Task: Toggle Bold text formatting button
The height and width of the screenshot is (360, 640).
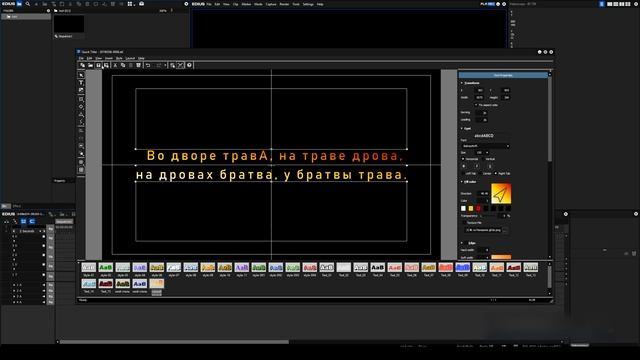Action: (464, 167)
